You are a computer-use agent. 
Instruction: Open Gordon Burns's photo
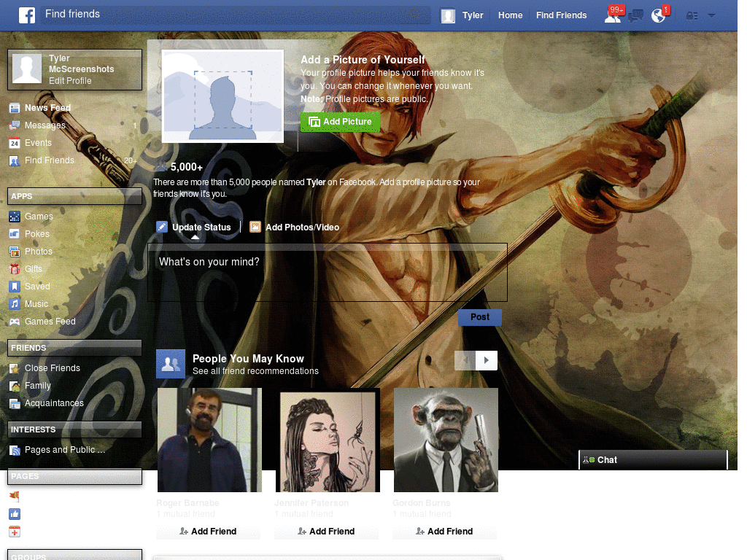[446, 440]
